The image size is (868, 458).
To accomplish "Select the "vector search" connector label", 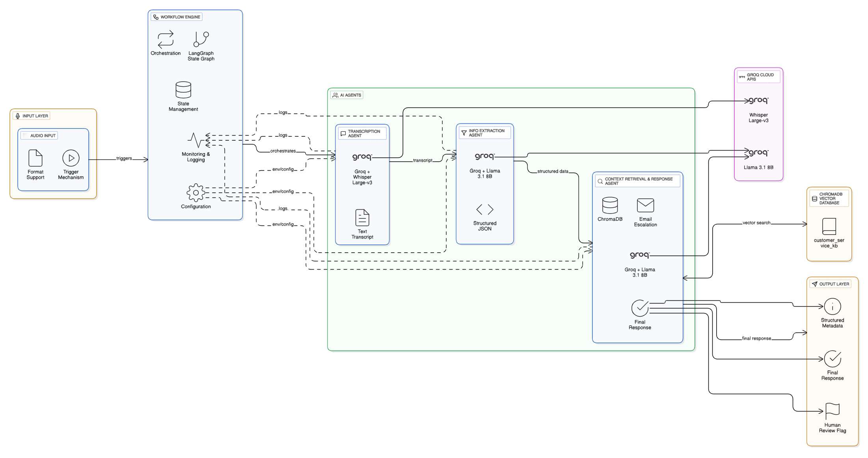I will 756,223.
